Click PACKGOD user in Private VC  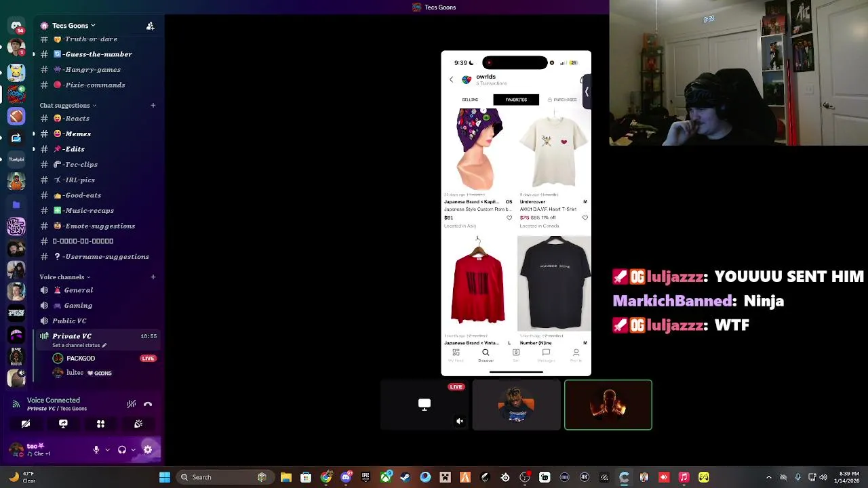point(105,359)
